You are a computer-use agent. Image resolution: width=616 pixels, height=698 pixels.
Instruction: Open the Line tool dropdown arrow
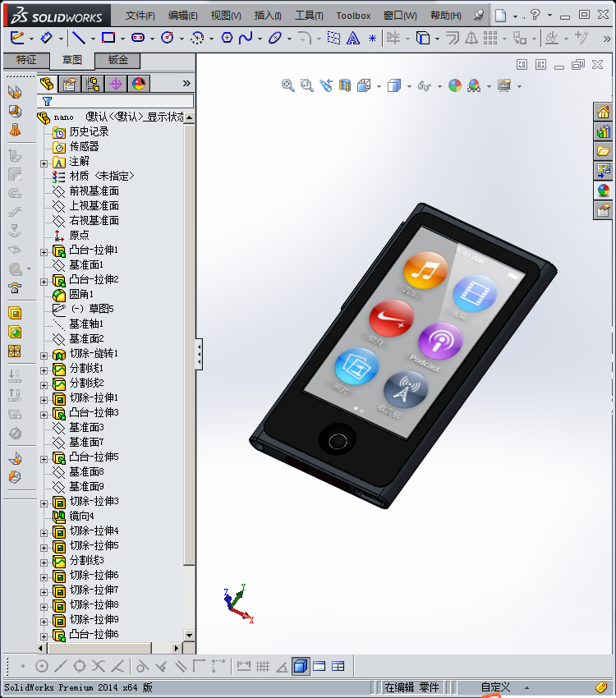(x=93, y=39)
